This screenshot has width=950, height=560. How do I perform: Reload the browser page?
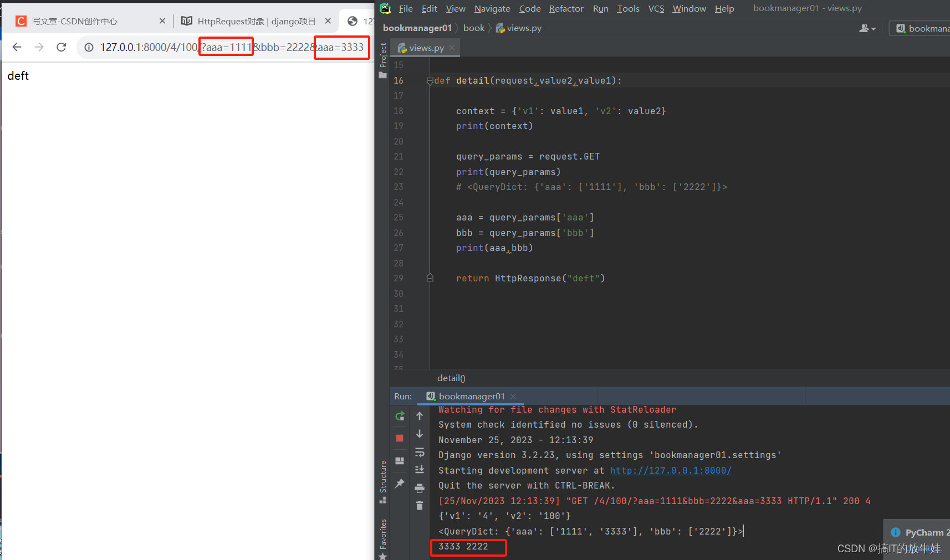click(62, 47)
